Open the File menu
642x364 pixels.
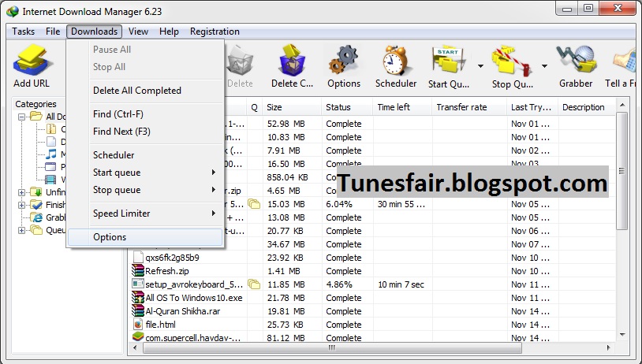point(53,32)
